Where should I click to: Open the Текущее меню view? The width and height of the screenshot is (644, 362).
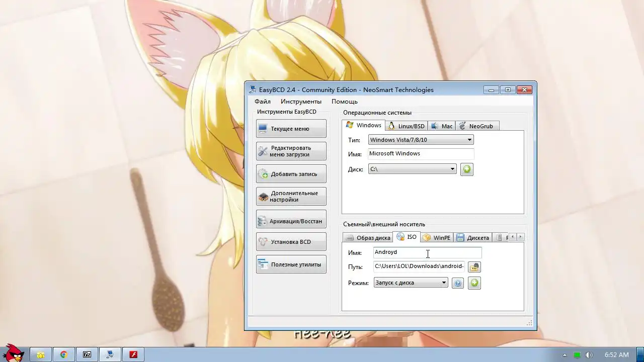[x=291, y=129]
